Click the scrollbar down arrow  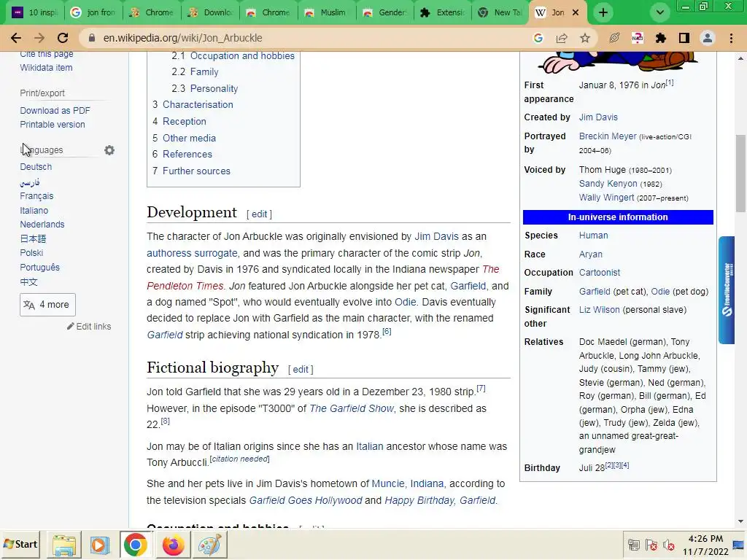click(741, 522)
